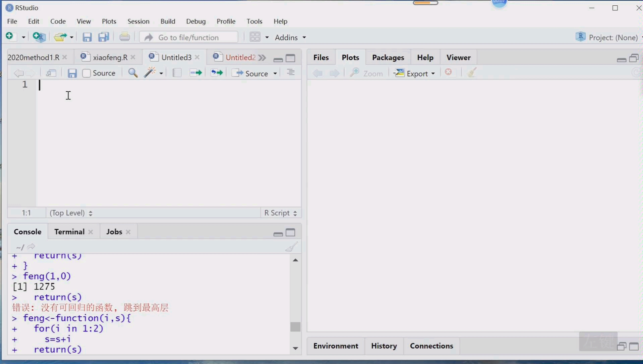This screenshot has height=364, width=643.
Task: Open the Find/Replace magnifier tool
Action: (133, 73)
